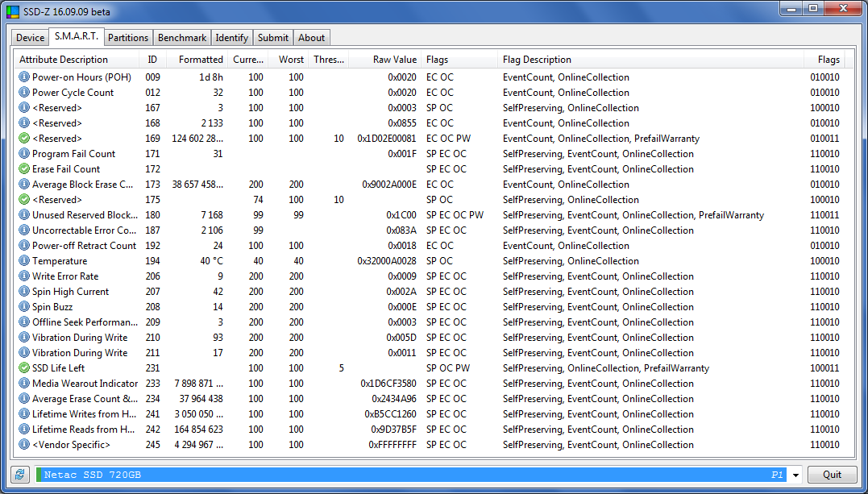Open the Identify tab
Screen dimensions: 868x494
click(x=231, y=38)
